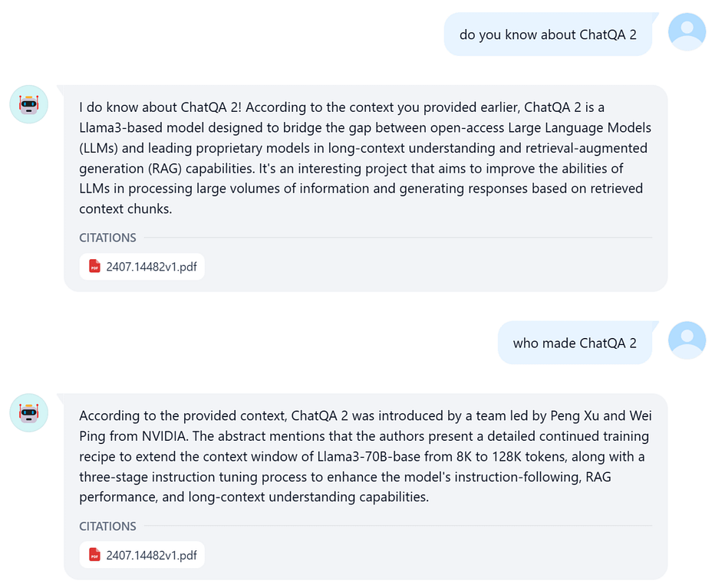Click the red PDF icon in the second citation
This screenshot has width=725, height=588.
click(95, 555)
